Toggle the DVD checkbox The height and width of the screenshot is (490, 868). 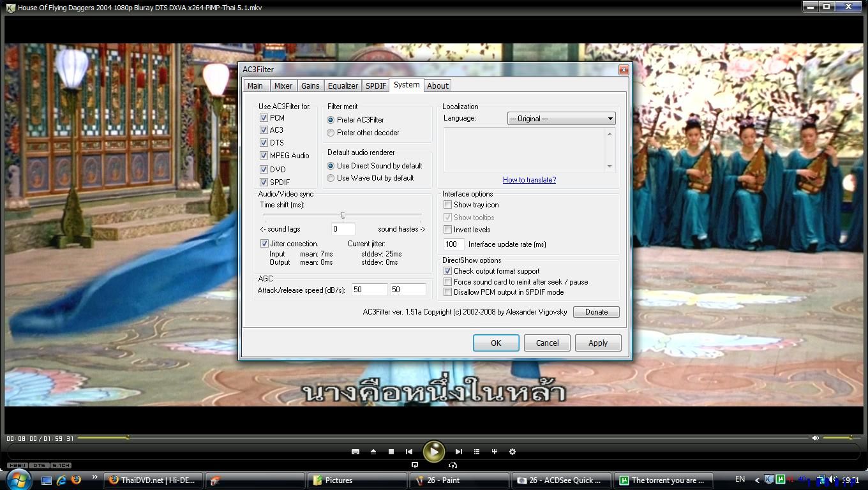click(264, 170)
